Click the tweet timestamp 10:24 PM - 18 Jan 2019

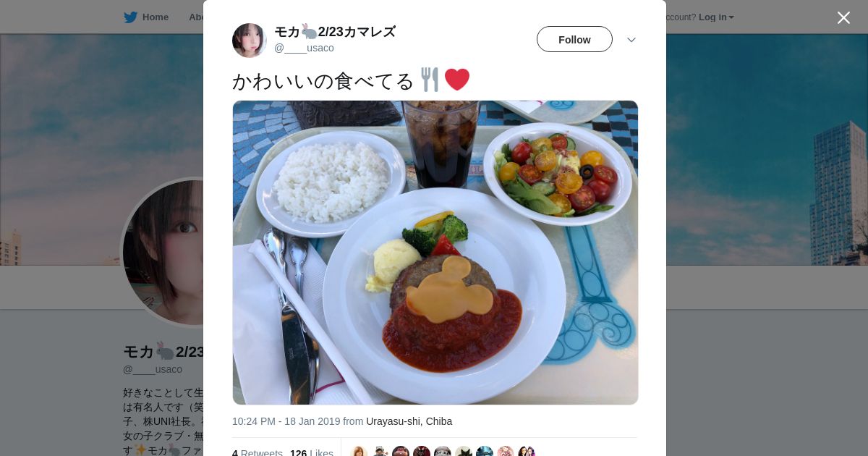(x=286, y=421)
